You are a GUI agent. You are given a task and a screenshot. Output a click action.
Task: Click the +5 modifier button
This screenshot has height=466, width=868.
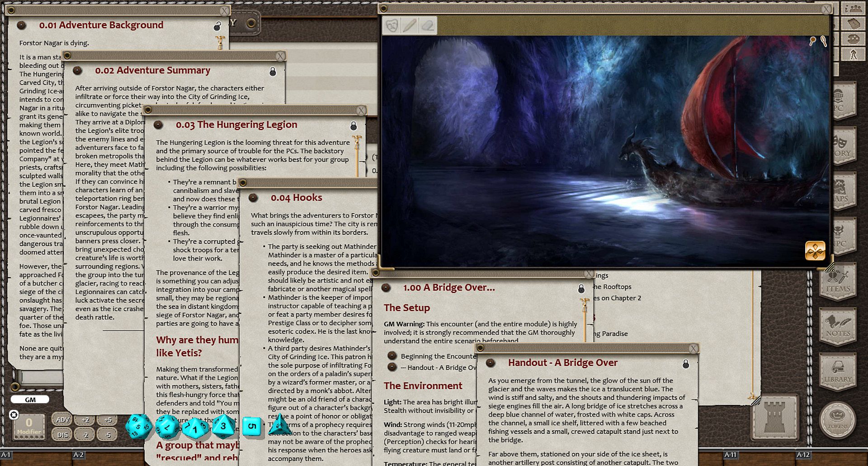(108, 419)
